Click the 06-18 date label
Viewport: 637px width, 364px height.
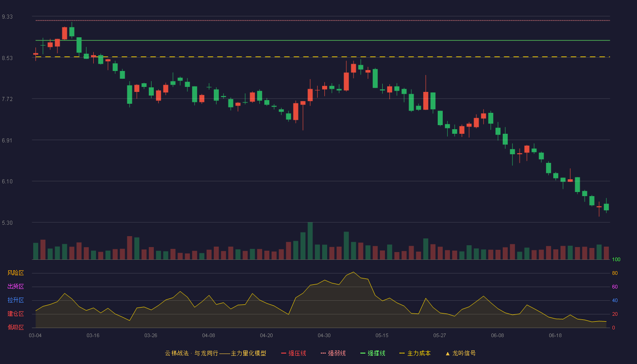coord(555,335)
